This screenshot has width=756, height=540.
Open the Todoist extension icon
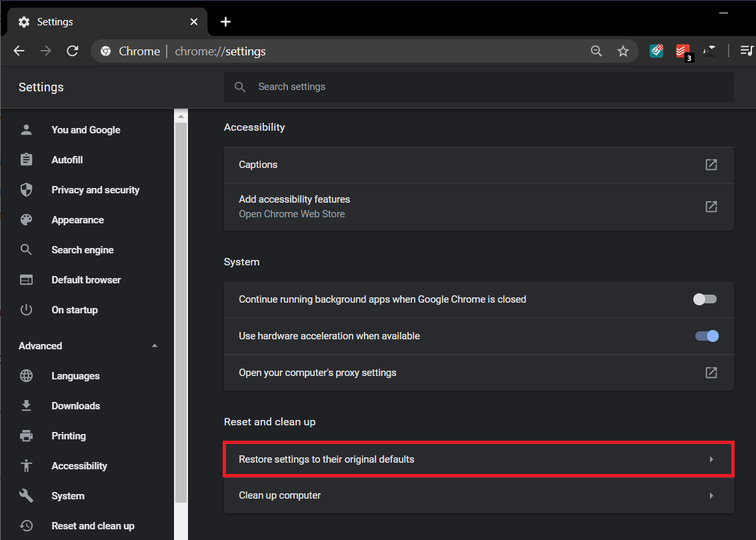683,51
